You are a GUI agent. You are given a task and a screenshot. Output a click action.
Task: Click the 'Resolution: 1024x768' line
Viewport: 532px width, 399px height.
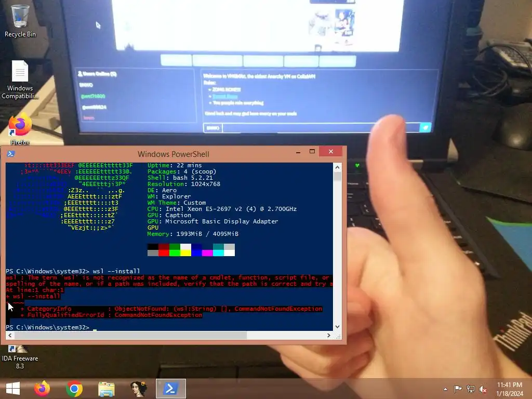pos(184,184)
